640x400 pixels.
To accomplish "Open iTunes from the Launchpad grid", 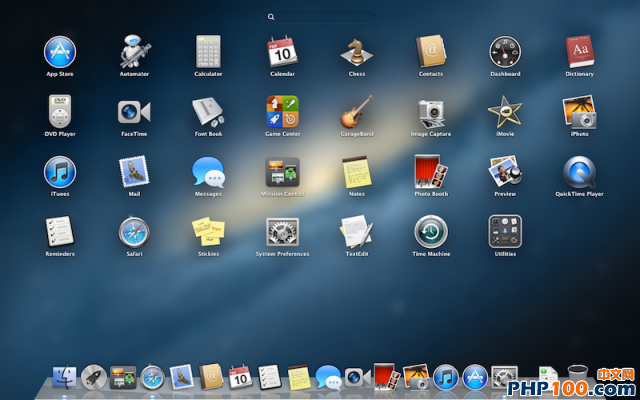I will pos(60,172).
